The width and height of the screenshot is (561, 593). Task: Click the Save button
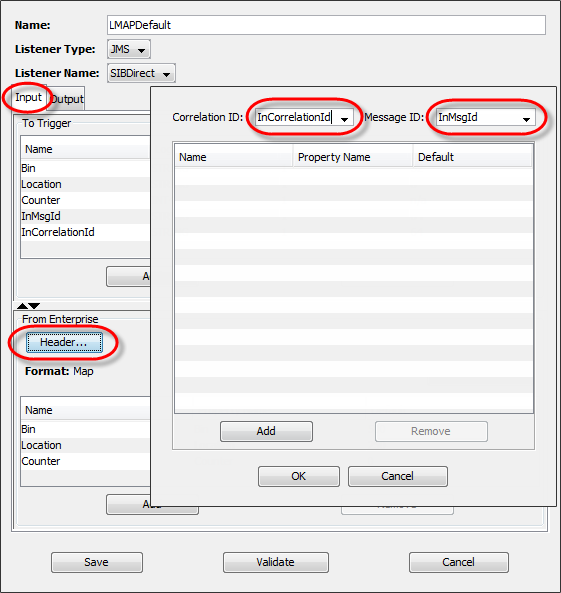point(97,562)
